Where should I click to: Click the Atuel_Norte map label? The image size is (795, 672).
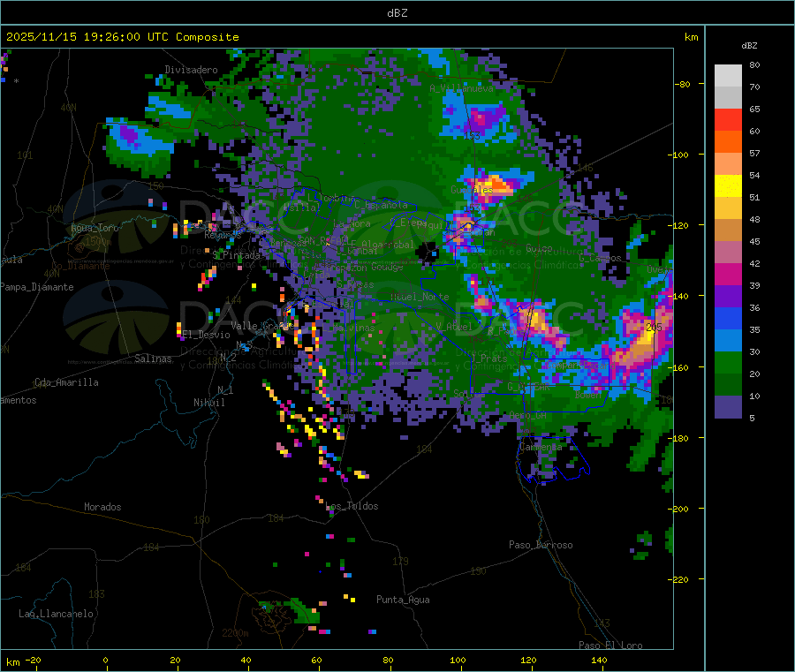point(420,297)
